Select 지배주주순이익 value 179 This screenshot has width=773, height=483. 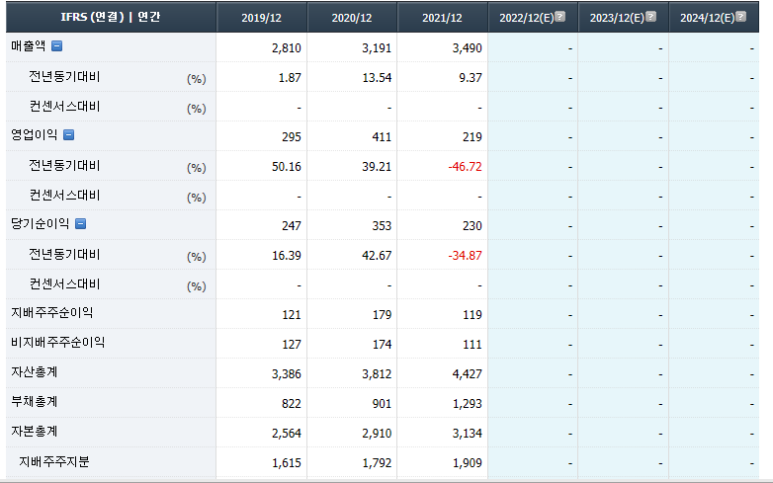382,315
